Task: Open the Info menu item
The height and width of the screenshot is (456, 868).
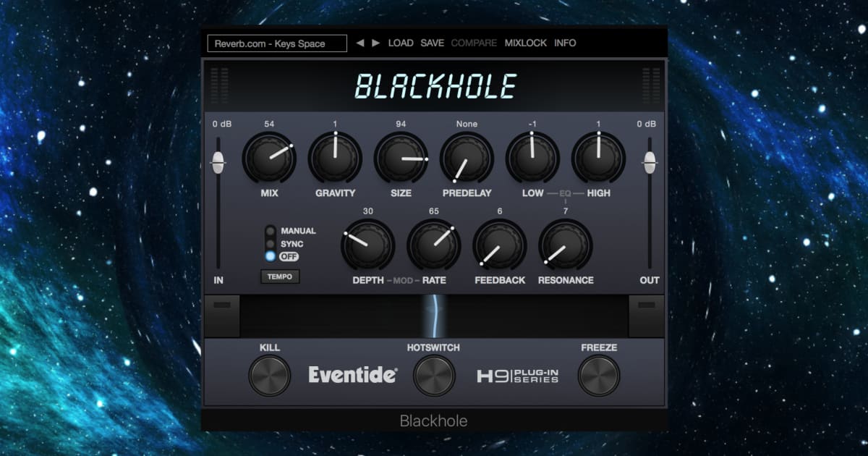Action: pos(565,43)
